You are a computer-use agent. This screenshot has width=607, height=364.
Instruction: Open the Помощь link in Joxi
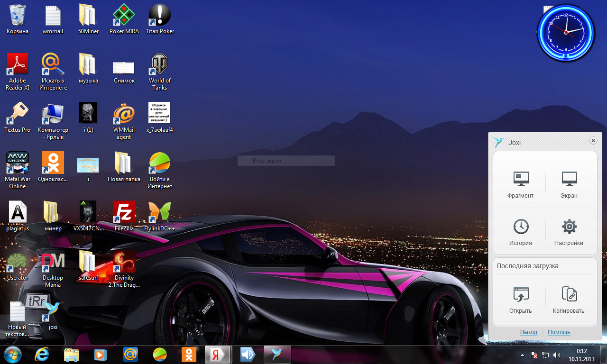coord(559,332)
